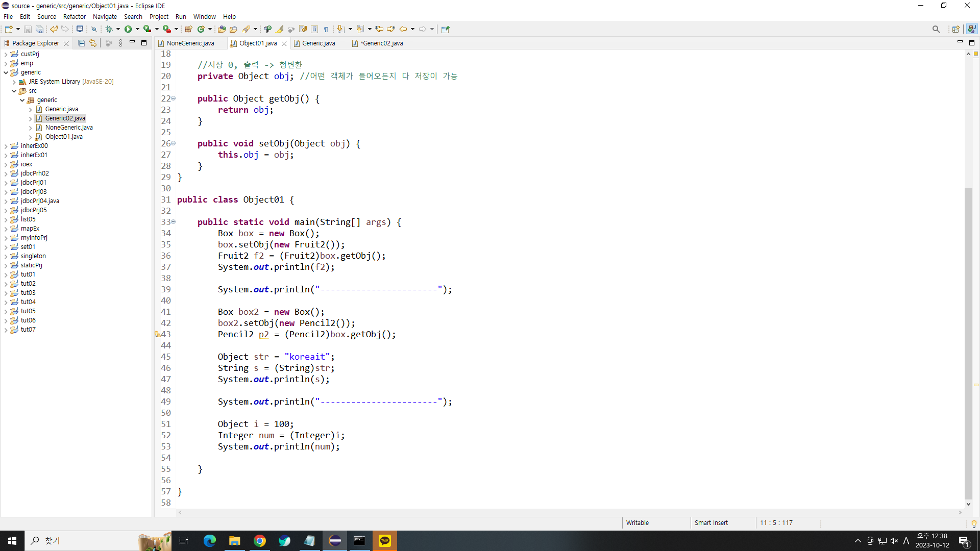Open the search magnifier icon at top right
The image size is (980, 551).
click(x=936, y=29)
